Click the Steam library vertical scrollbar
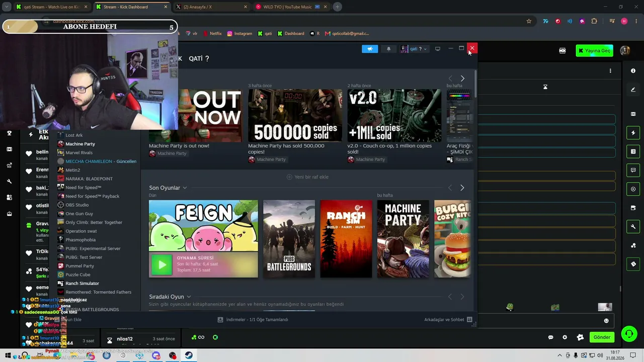 (475, 83)
